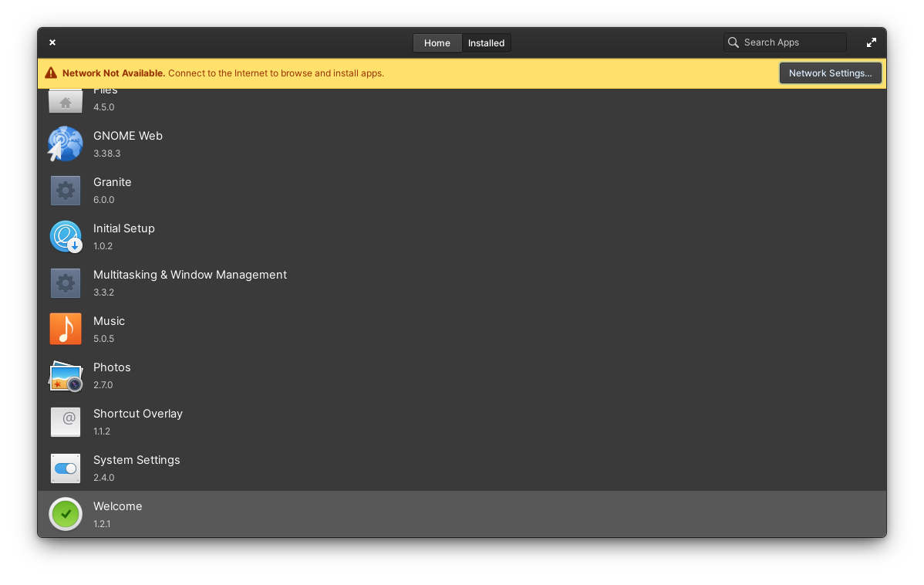Click the Photos camera icon
Screen dimensions: 924x585
[x=66, y=376]
